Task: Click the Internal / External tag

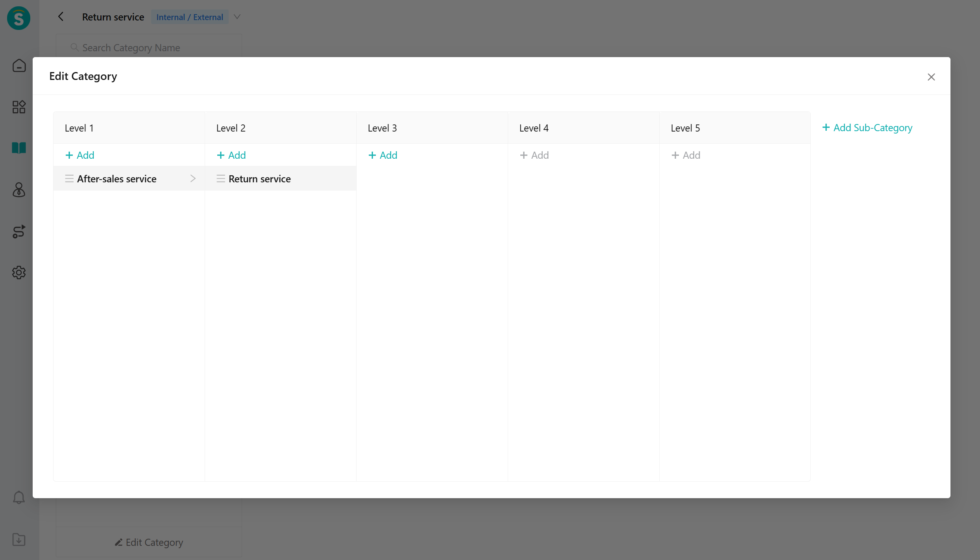Action: [190, 17]
